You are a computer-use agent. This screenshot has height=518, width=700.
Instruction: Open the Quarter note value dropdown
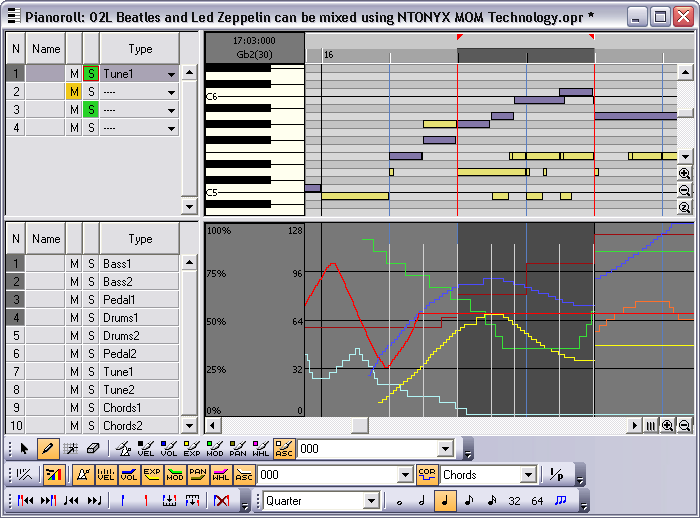click(371, 500)
